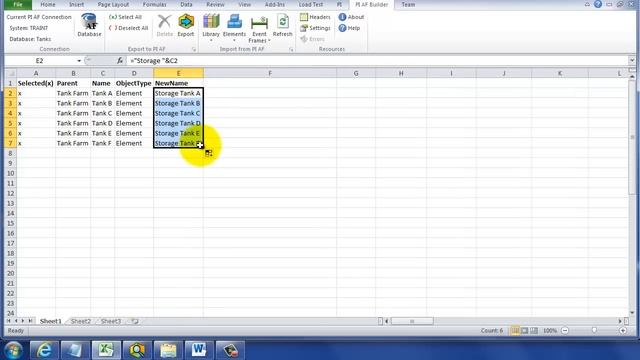Click cell containing Storage Tank A
Screen dimensions: 640x360
click(x=178, y=93)
